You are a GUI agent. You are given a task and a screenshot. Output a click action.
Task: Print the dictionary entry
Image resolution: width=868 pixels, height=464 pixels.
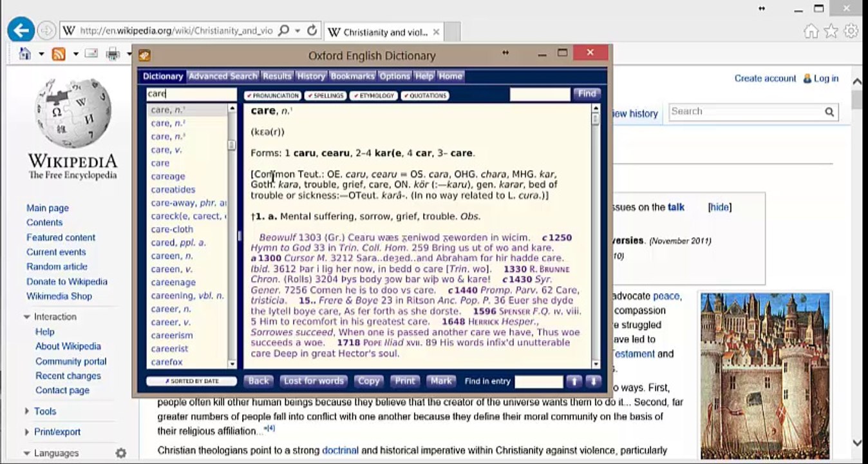tap(405, 382)
